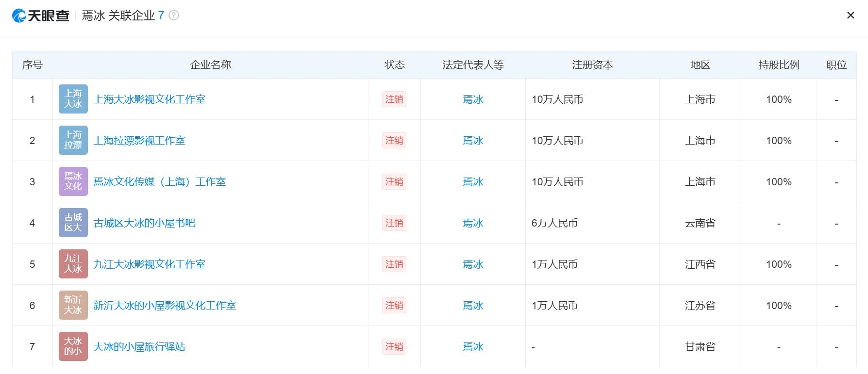Open 九江大冰影视文化工作室 link
Viewport: 868px width, 374px height.
(150, 264)
